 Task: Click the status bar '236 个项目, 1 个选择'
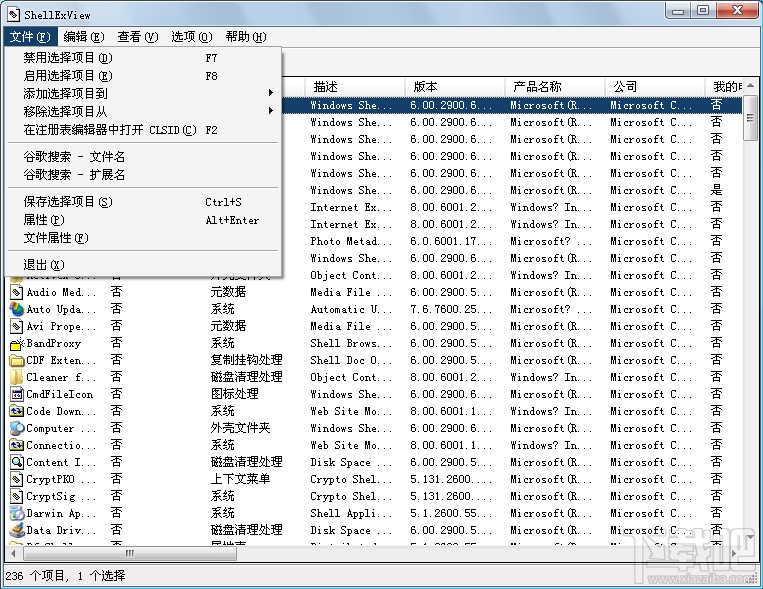[x=65, y=576]
